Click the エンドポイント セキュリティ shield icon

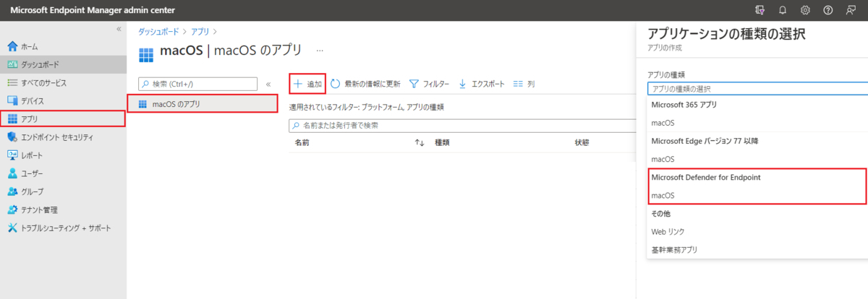pyautogui.click(x=12, y=137)
